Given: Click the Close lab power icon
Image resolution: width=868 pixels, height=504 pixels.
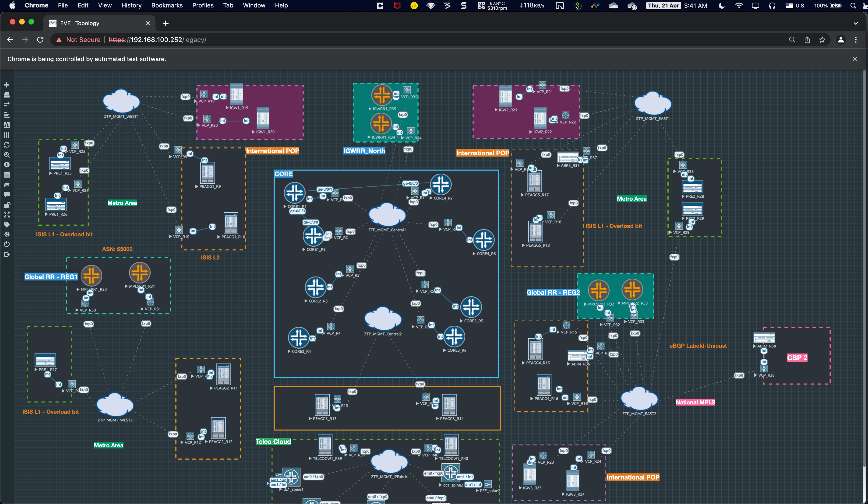Looking at the screenshot, I should pos(7,245).
